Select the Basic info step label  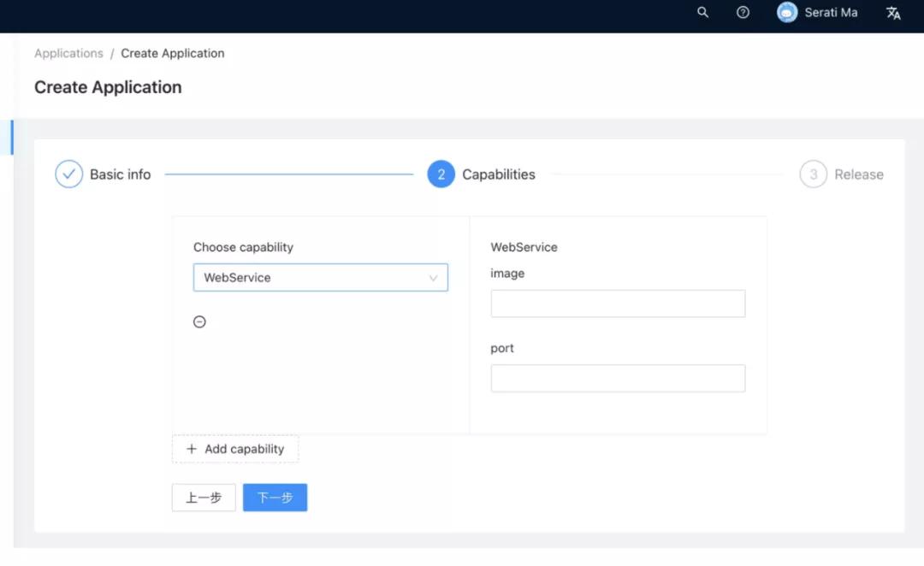click(x=120, y=174)
